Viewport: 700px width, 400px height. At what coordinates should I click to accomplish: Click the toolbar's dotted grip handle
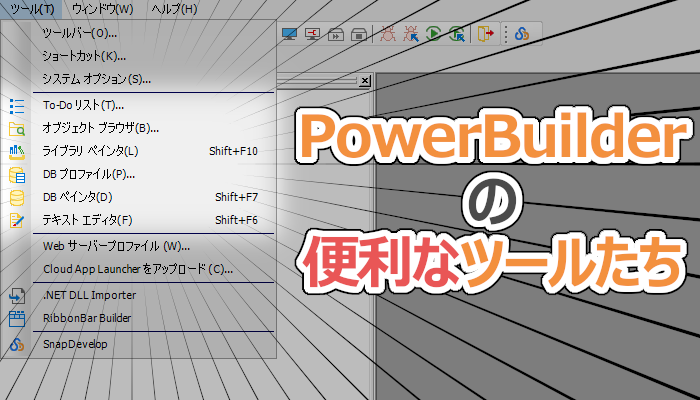click(506, 34)
